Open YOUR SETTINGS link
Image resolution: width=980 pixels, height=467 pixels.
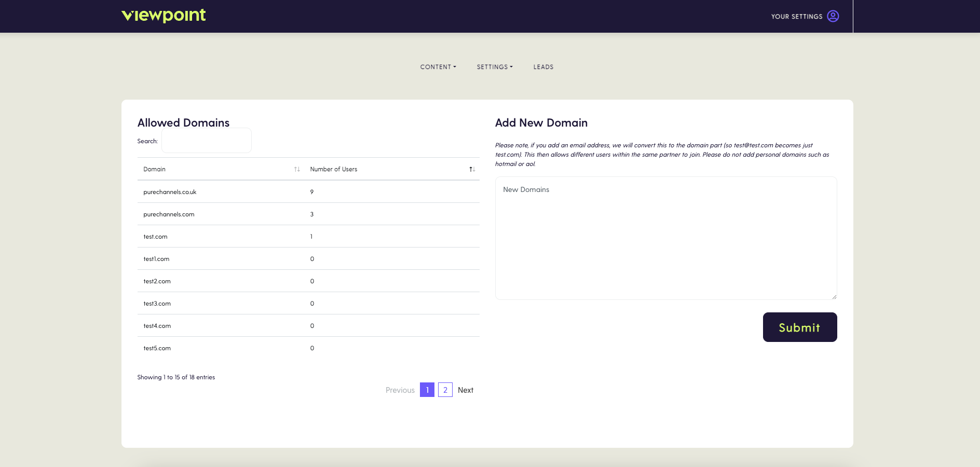click(797, 17)
